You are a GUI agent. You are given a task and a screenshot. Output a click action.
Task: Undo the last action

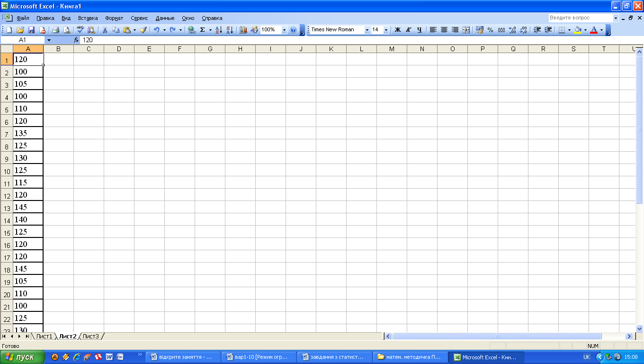click(156, 30)
